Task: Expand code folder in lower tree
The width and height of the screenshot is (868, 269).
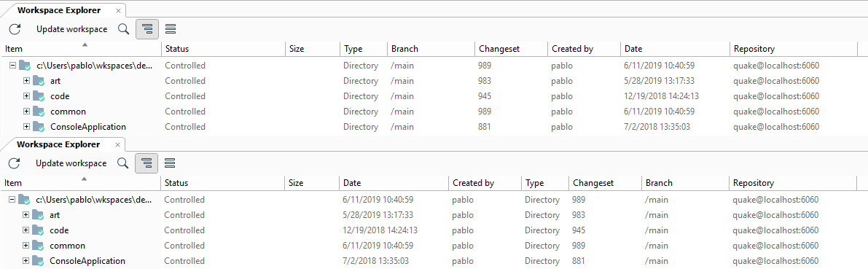Action: coord(26,230)
